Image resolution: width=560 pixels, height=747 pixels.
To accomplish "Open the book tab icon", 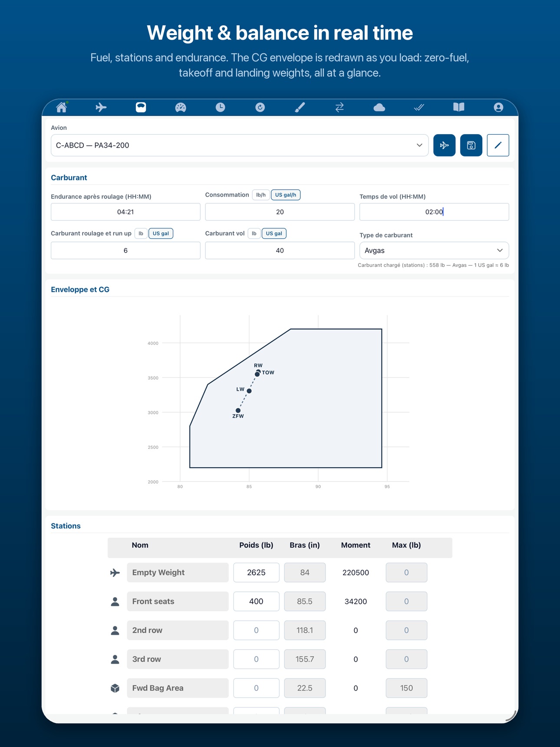I will [459, 107].
